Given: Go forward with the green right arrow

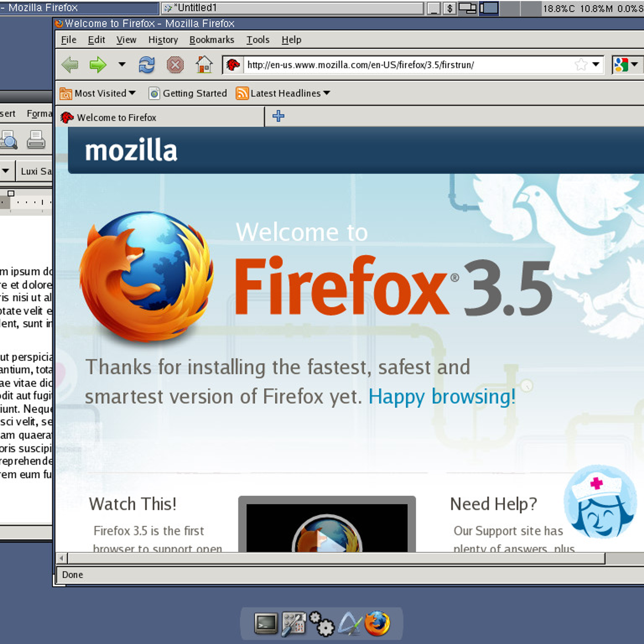Looking at the screenshot, I should click(98, 65).
